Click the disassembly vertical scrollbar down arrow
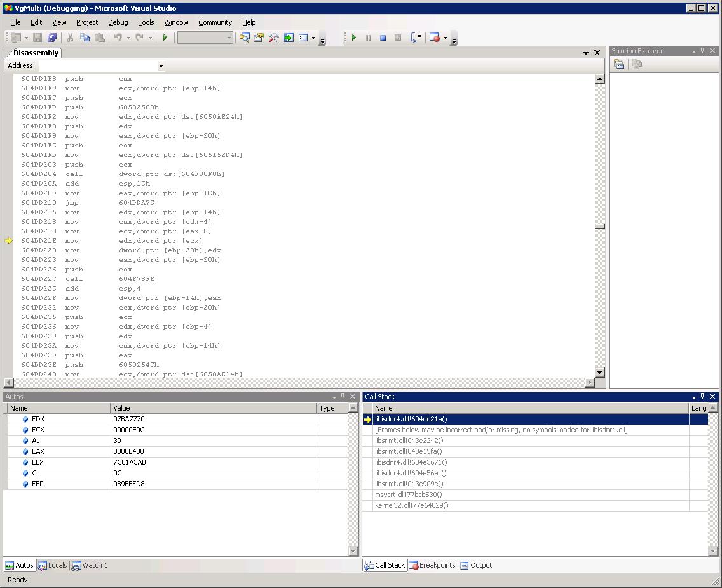This screenshot has width=722, height=588. coord(599,372)
